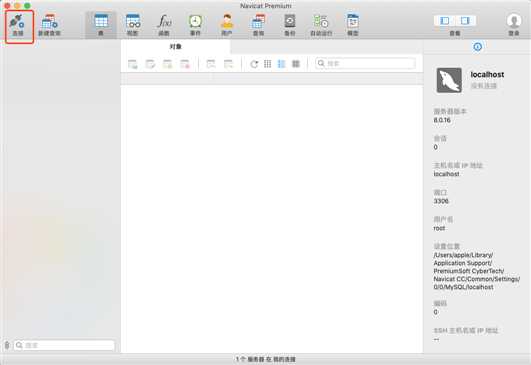Screen dimensions: 531x365
Task: Select the Objects (对象) tab
Action: (175, 46)
